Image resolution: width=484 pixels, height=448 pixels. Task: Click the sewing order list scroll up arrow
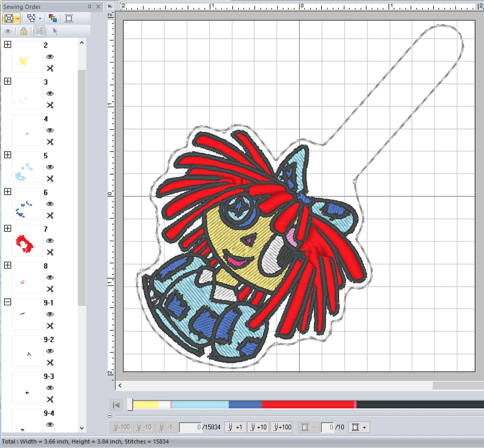(x=82, y=42)
